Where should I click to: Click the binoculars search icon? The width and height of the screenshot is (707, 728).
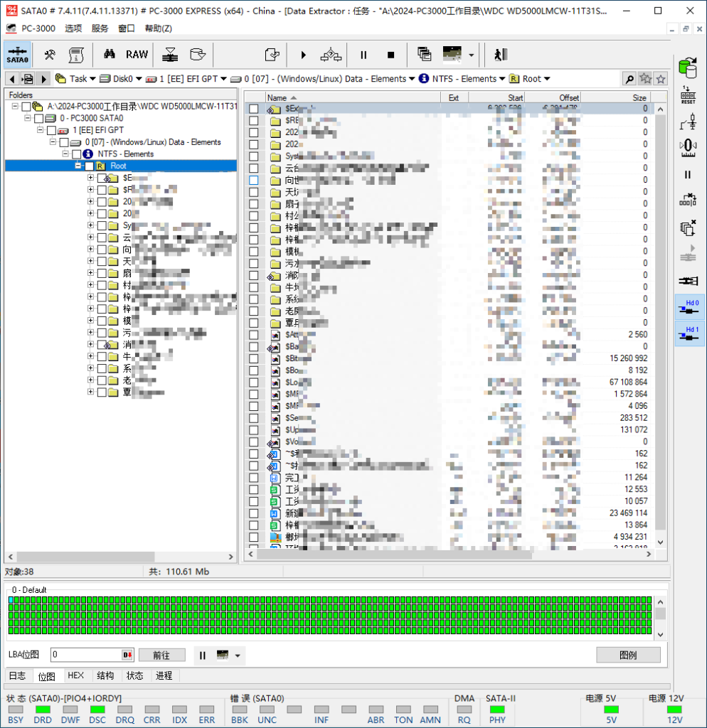(x=110, y=54)
